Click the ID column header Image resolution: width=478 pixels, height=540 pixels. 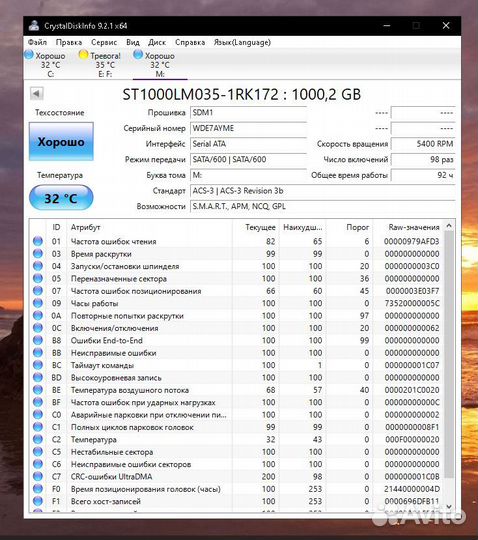tap(56, 227)
